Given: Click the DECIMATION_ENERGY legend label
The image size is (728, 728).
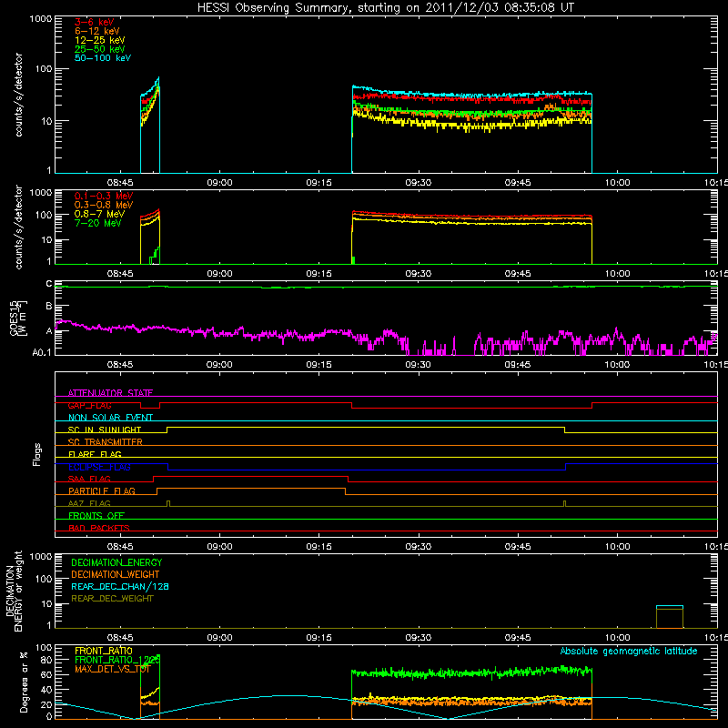Looking at the screenshot, I should pyautogui.click(x=116, y=562).
